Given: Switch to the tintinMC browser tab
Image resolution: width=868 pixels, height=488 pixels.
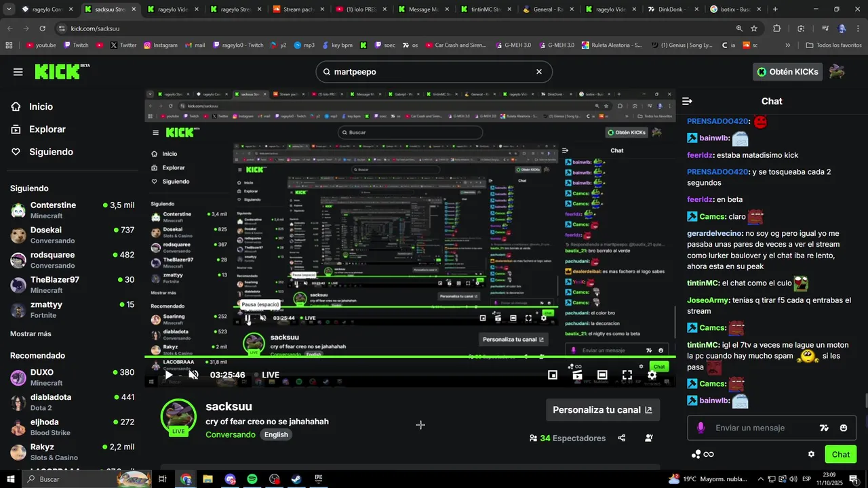Looking at the screenshot, I should tap(486, 9).
